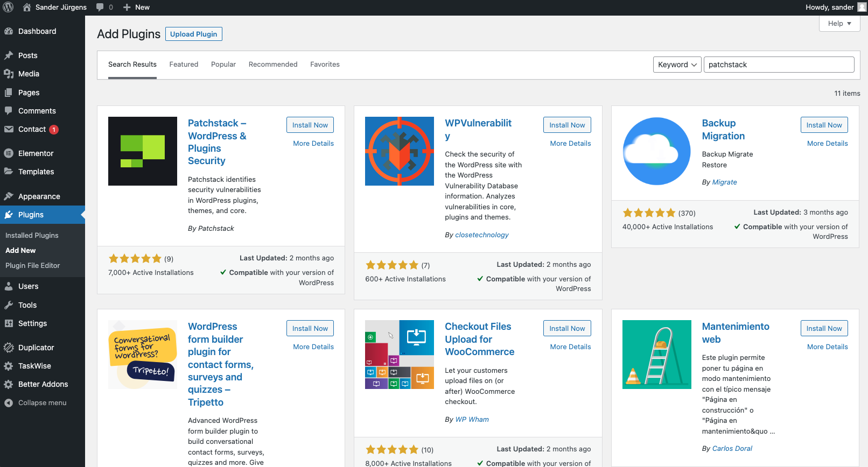Open Media library from the sidebar
Image resolution: width=868 pixels, height=467 pixels.
43,74
